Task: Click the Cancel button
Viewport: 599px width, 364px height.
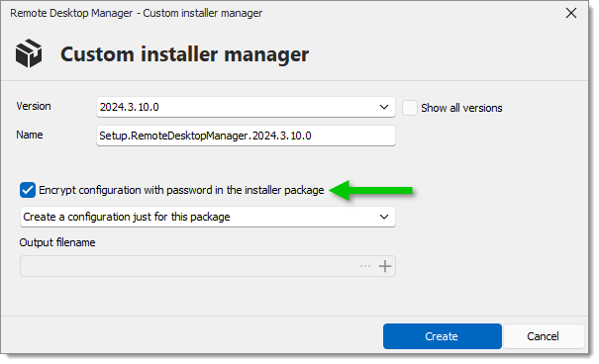Action: (x=544, y=336)
